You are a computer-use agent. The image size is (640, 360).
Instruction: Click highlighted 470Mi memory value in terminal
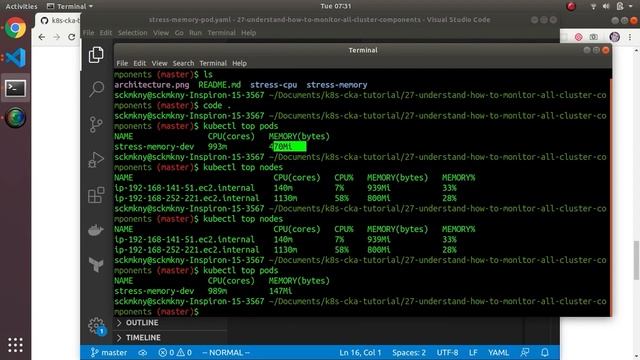pyautogui.click(x=287, y=147)
